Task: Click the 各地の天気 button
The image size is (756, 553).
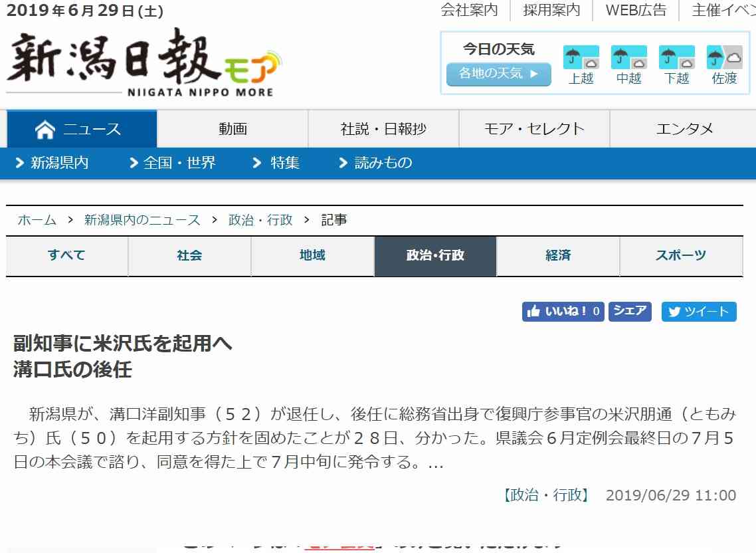Action: click(498, 74)
